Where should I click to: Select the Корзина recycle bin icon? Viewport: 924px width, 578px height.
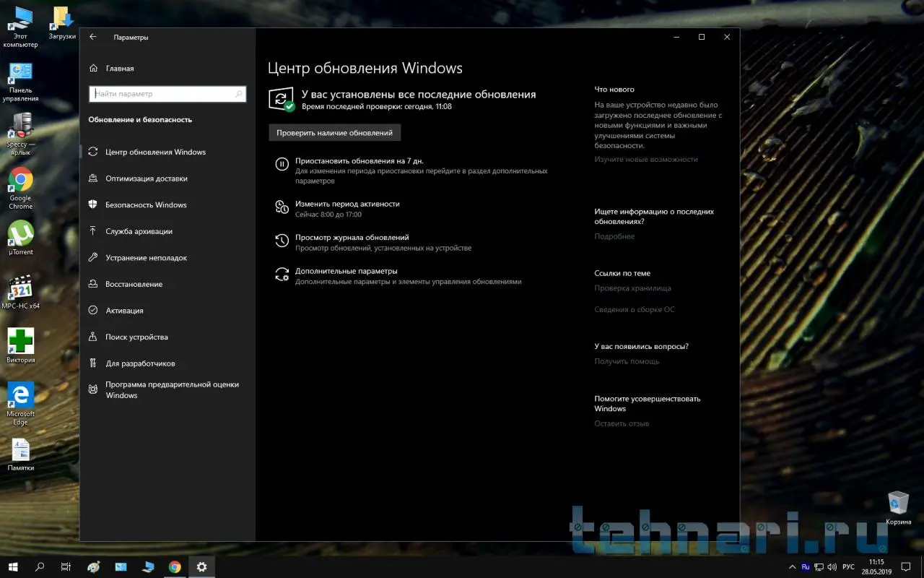tap(898, 508)
